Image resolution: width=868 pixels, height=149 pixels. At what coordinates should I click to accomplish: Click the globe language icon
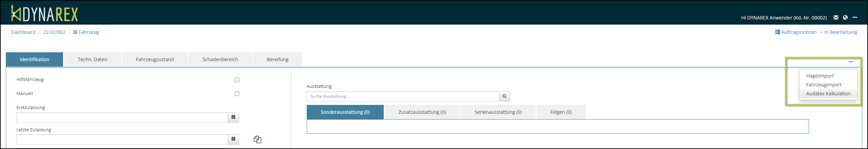point(845,17)
